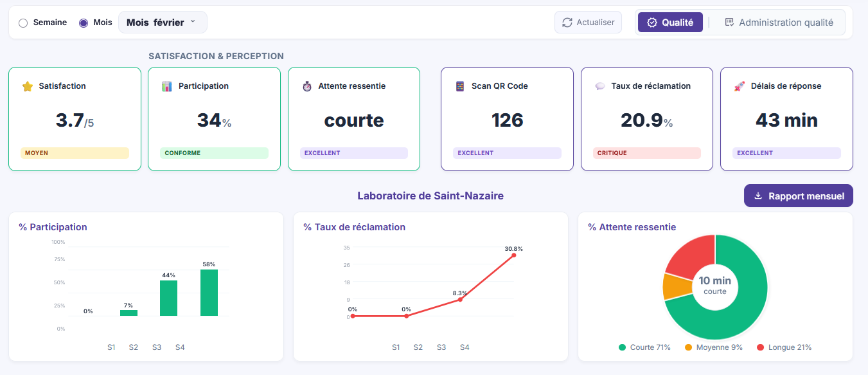Select the Administration qualité tab
Screen dimensions: 868x375
click(781, 21)
